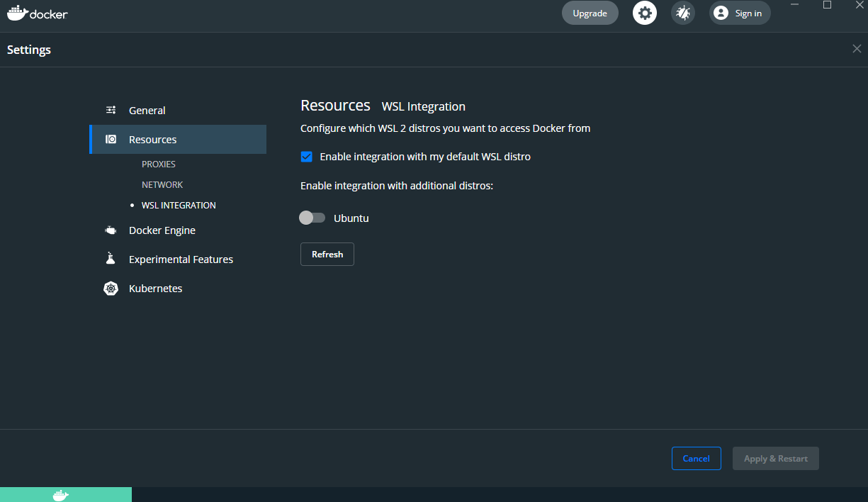Open the Kubernetes settings section
Screen dimensions: 868x502
click(x=155, y=288)
